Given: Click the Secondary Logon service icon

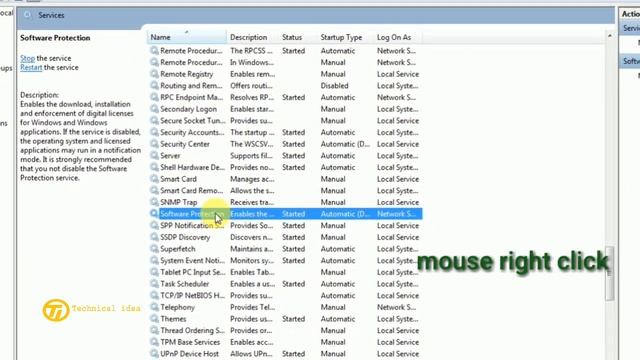Looking at the screenshot, I should [154, 109].
